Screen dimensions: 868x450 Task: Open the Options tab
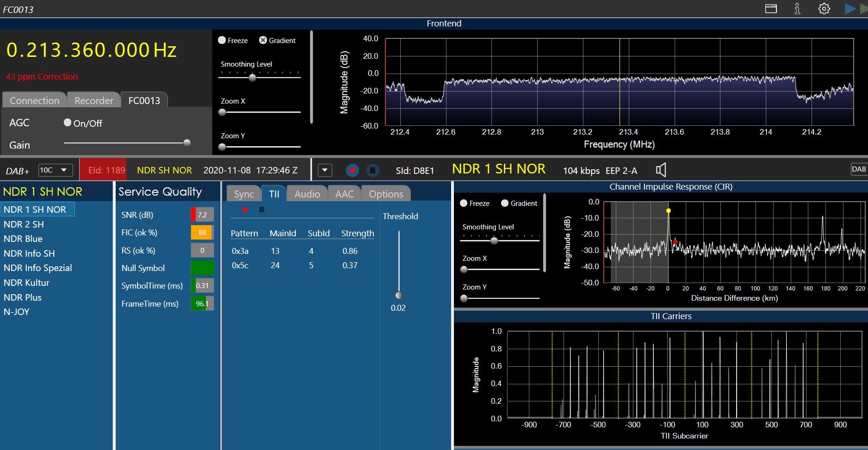[386, 194]
